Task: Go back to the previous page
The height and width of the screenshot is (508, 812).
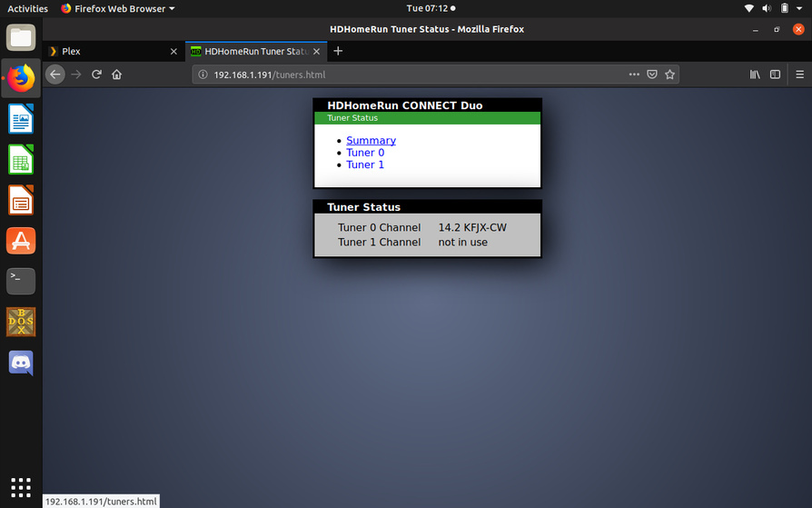Action: coord(55,75)
